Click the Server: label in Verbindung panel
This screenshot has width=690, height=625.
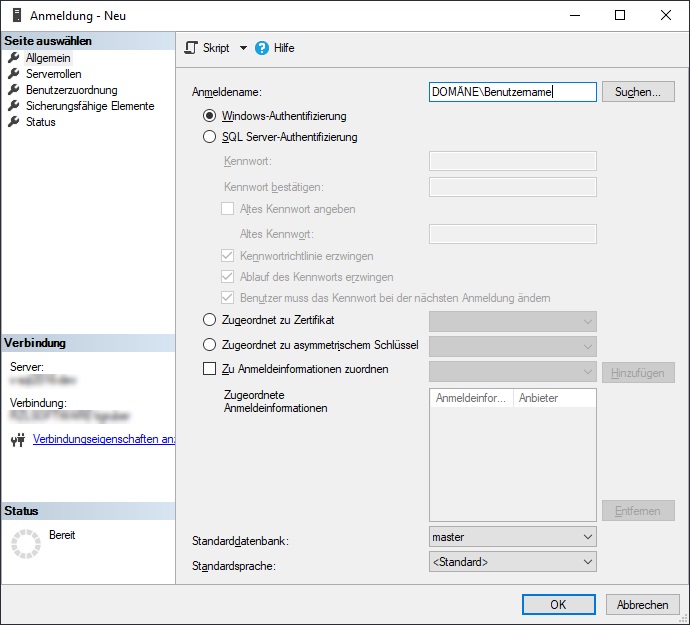(27, 367)
